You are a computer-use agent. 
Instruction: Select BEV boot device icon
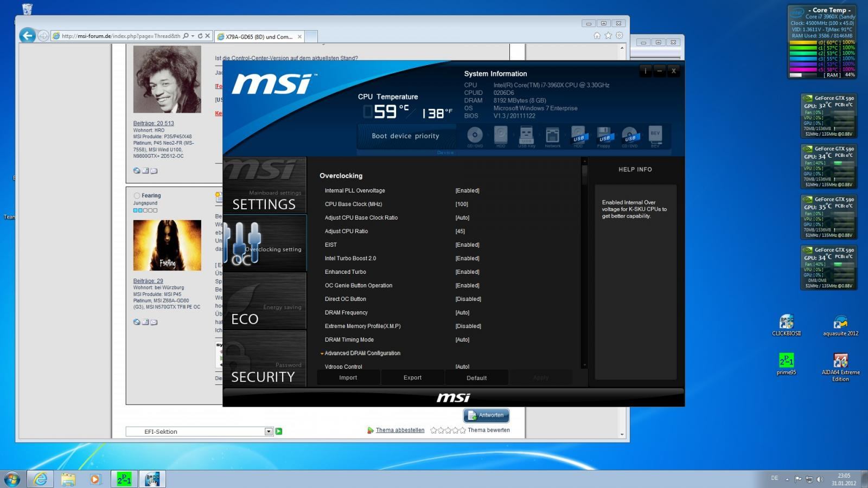655,136
